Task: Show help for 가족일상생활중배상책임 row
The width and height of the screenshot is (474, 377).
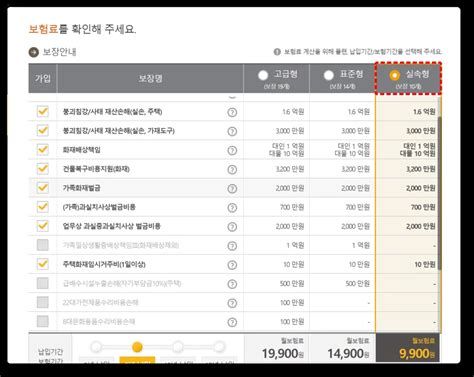Action: [x=232, y=246]
